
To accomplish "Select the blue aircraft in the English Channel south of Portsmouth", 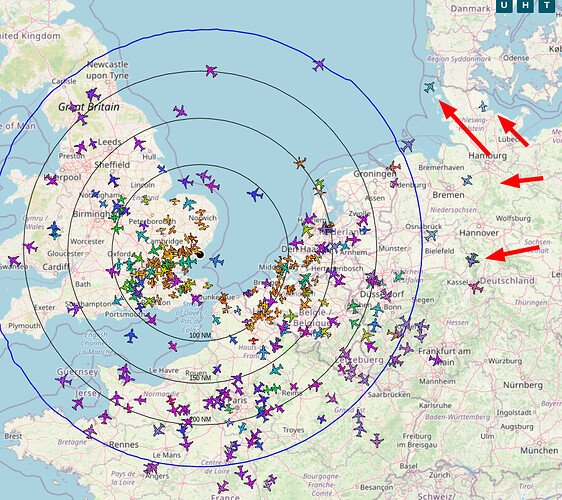I will click(131, 336).
